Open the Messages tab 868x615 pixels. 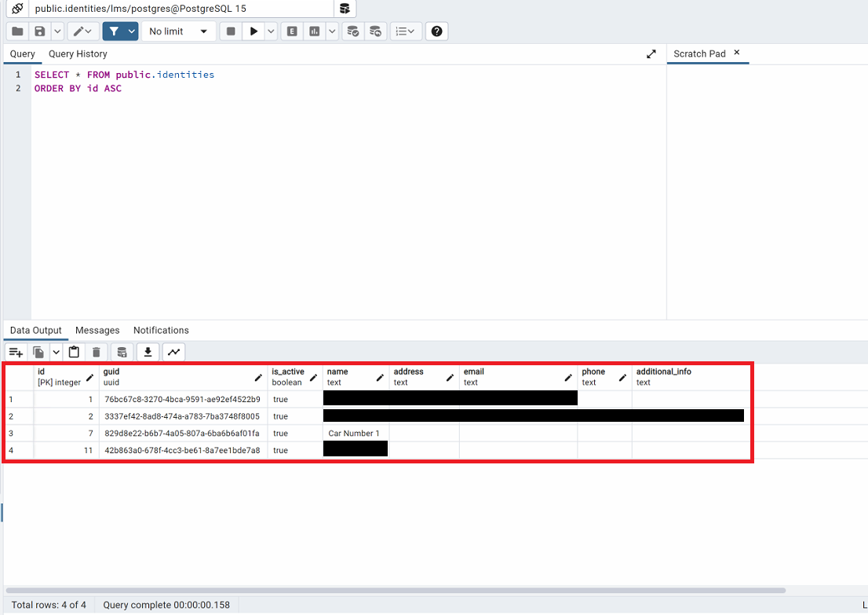[x=97, y=331]
